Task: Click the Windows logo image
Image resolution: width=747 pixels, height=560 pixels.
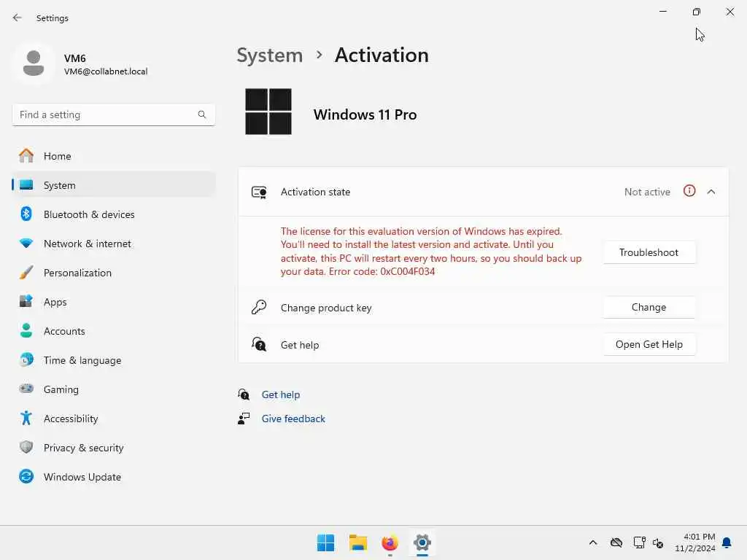Action: [x=268, y=112]
